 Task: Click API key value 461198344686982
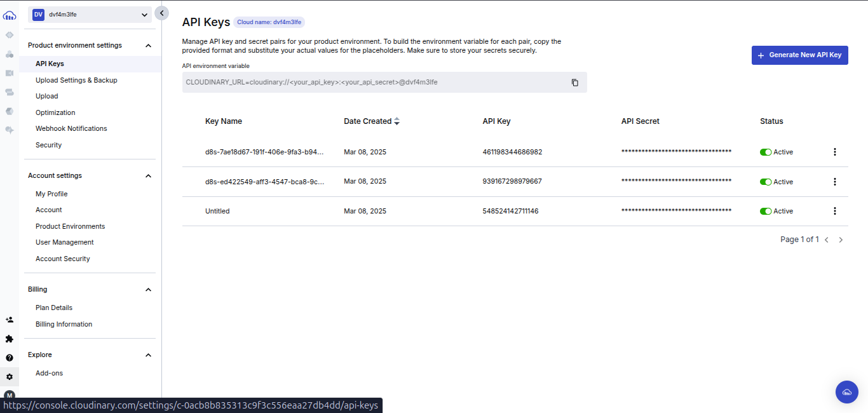(x=512, y=152)
